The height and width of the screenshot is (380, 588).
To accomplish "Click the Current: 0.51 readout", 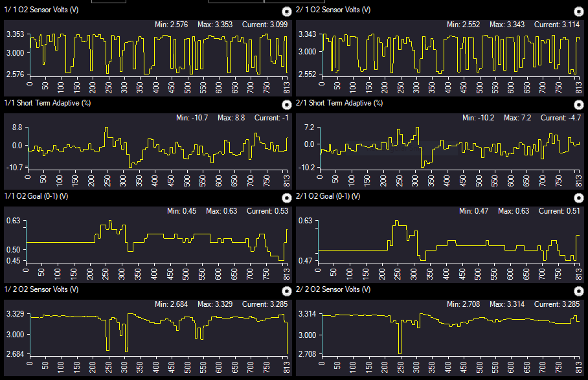I will (x=560, y=211).
